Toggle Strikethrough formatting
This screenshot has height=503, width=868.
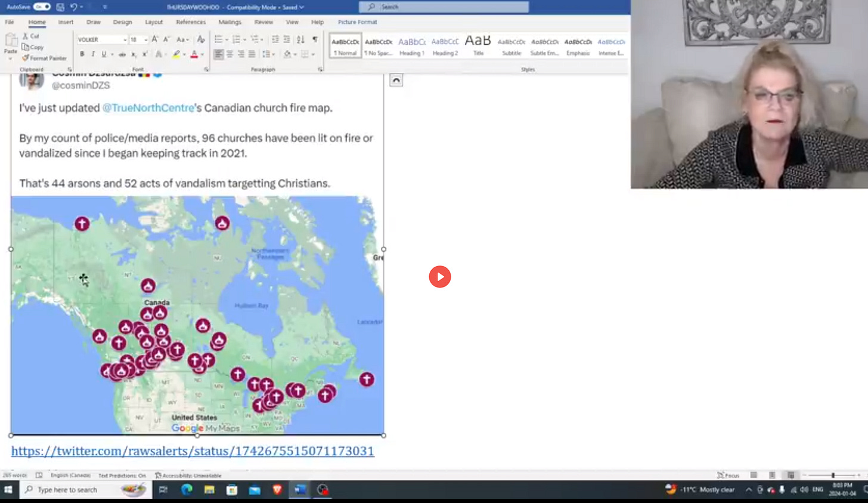(x=122, y=54)
